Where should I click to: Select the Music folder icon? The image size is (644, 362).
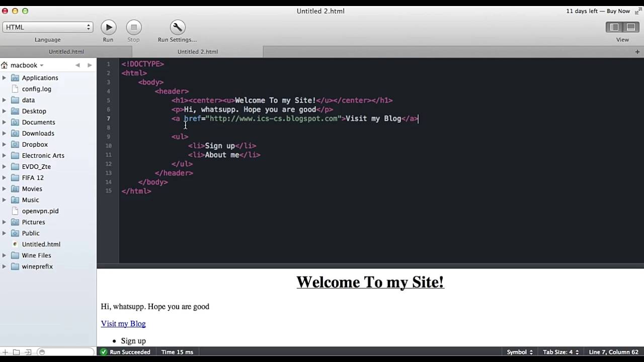15,200
